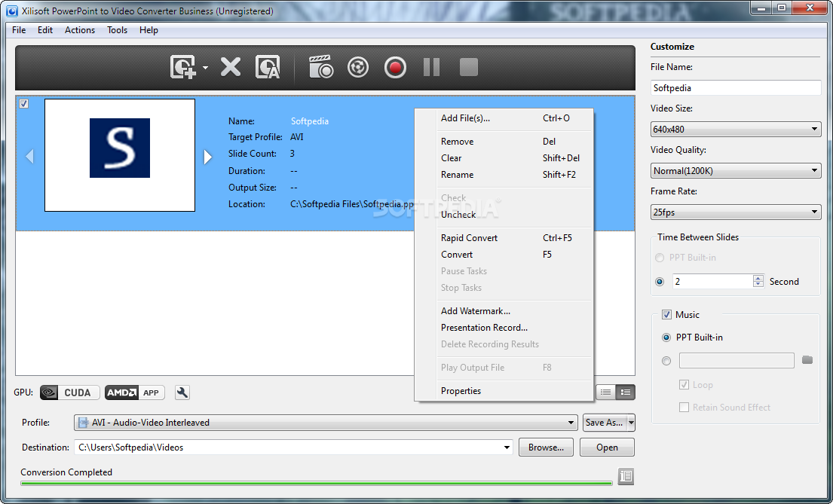
Task: Open the Actions menu
Action: point(80,29)
